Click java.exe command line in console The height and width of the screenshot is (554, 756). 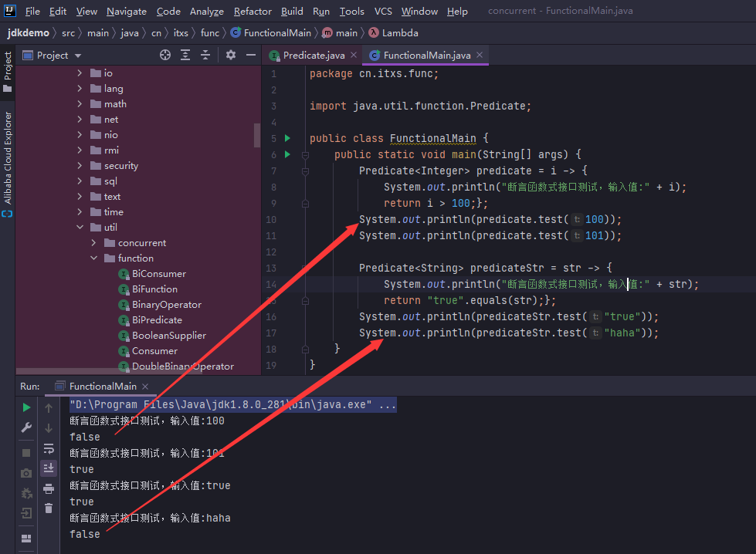(x=232, y=404)
